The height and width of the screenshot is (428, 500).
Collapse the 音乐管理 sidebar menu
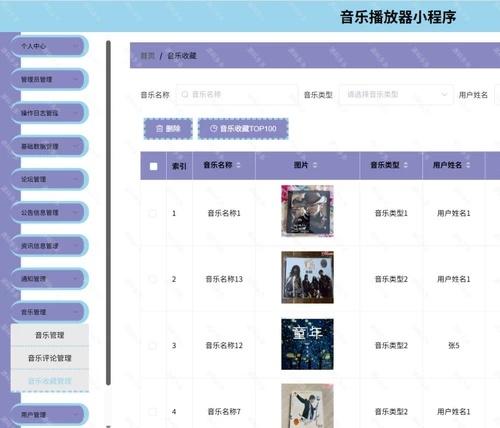pyautogui.click(x=49, y=312)
